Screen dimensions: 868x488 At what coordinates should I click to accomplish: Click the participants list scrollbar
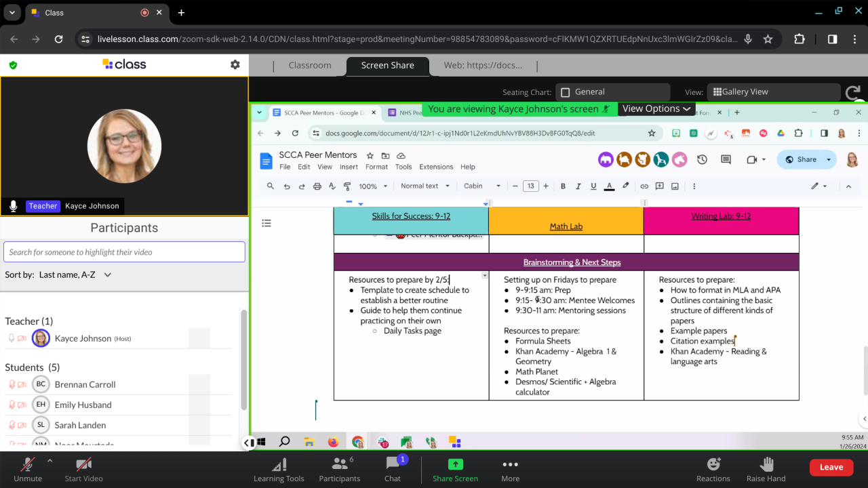[x=244, y=360]
